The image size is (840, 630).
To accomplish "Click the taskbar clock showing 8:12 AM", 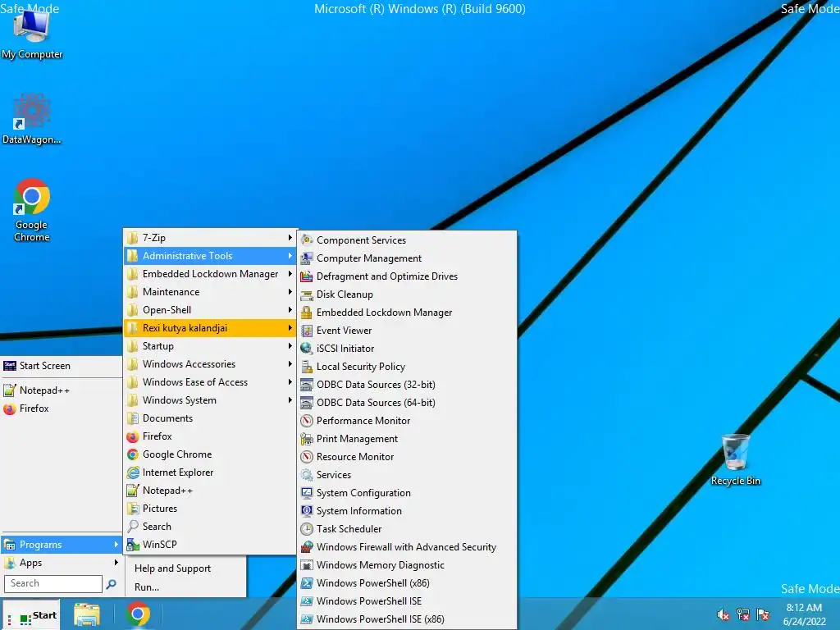I will coord(804,614).
